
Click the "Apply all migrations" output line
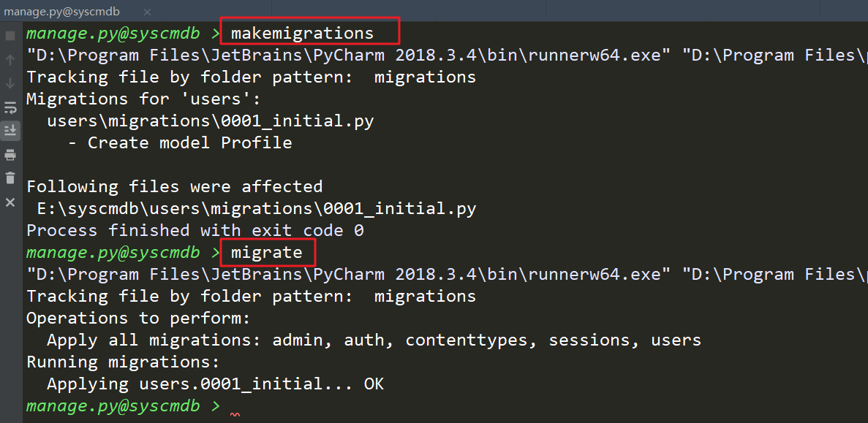point(374,340)
